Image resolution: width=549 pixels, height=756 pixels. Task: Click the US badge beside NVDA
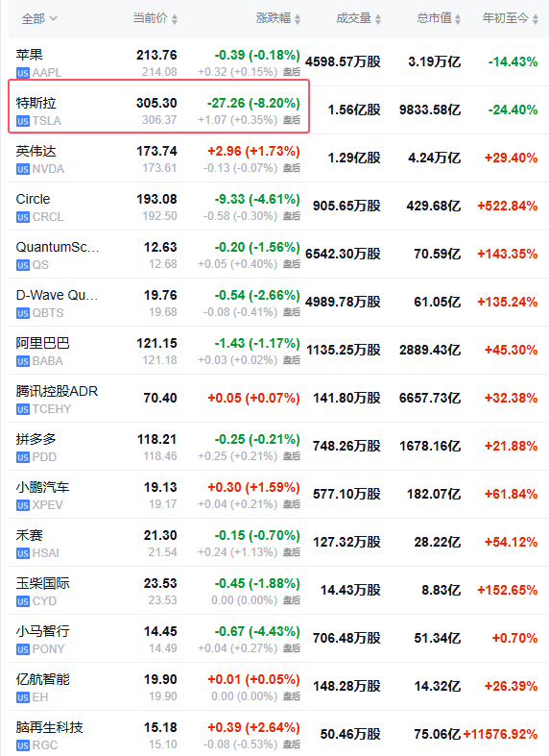pyautogui.click(x=23, y=169)
